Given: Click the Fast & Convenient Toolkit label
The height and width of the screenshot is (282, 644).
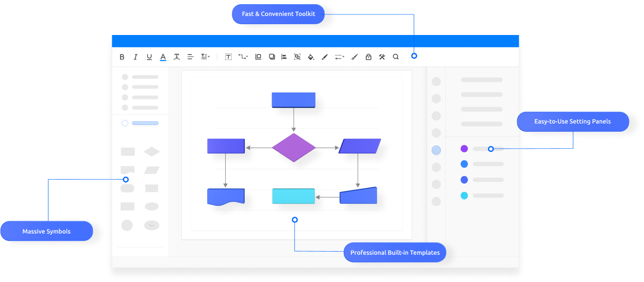Looking at the screenshot, I should pyautogui.click(x=278, y=14).
